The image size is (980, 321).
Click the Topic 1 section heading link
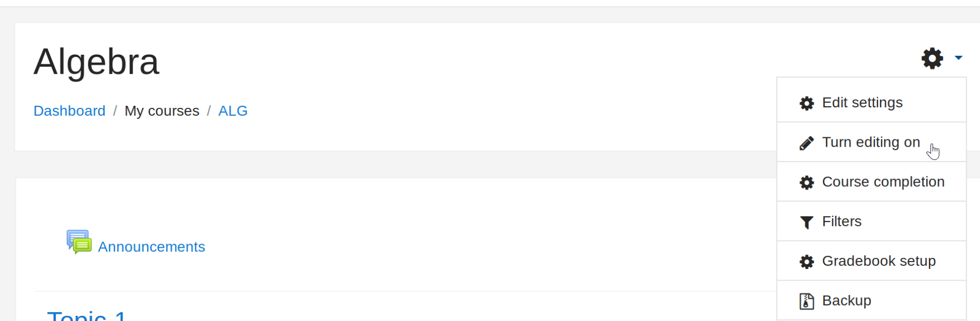coord(87,316)
